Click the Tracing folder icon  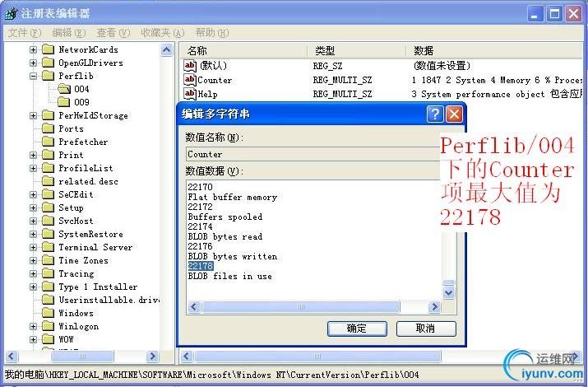tap(48, 273)
